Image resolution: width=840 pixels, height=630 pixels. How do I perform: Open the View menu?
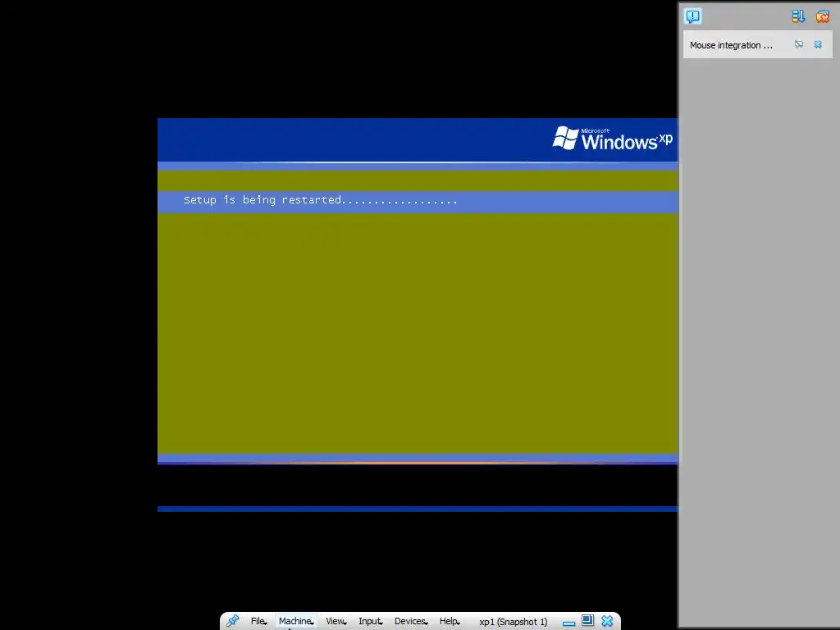point(336,622)
